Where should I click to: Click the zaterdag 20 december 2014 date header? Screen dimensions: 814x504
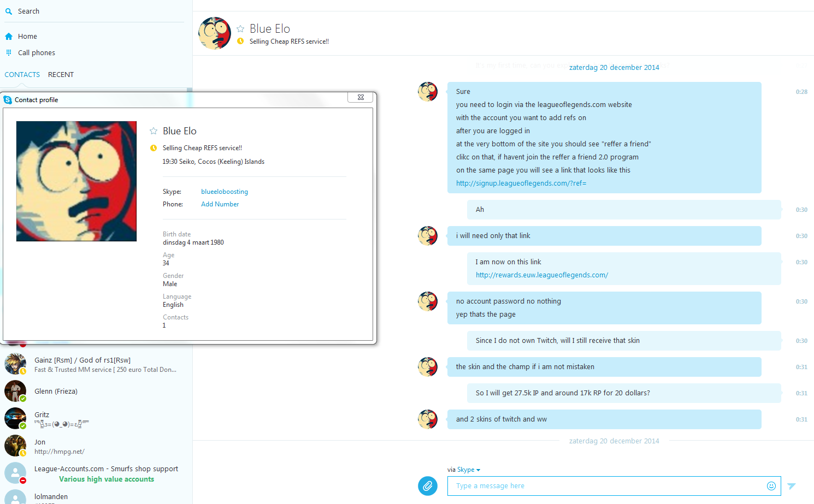[x=614, y=68]
